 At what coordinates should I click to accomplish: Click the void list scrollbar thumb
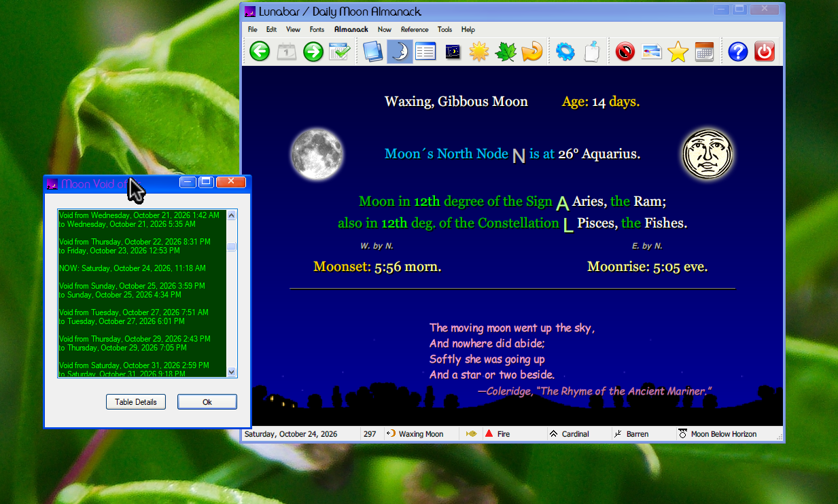tap(231, 247)
